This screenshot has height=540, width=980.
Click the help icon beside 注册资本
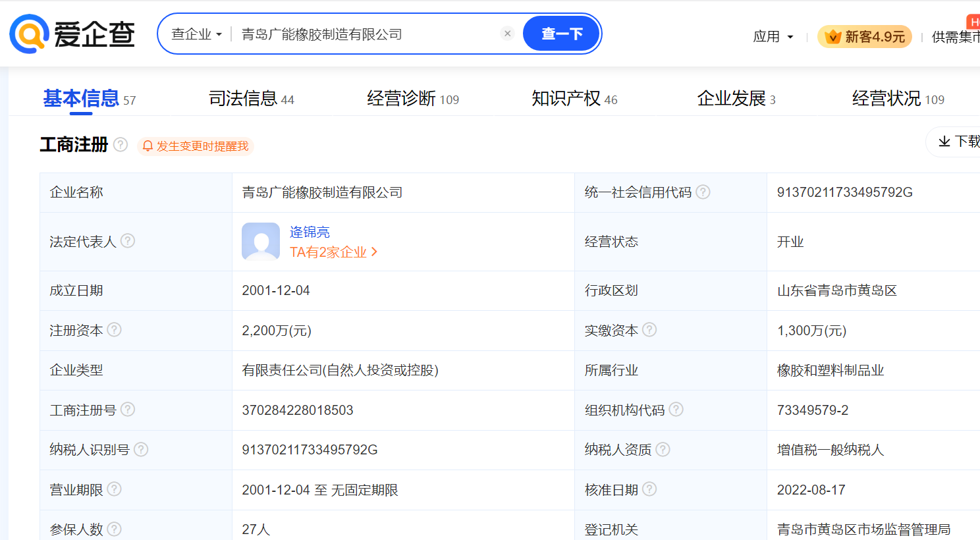115,329
